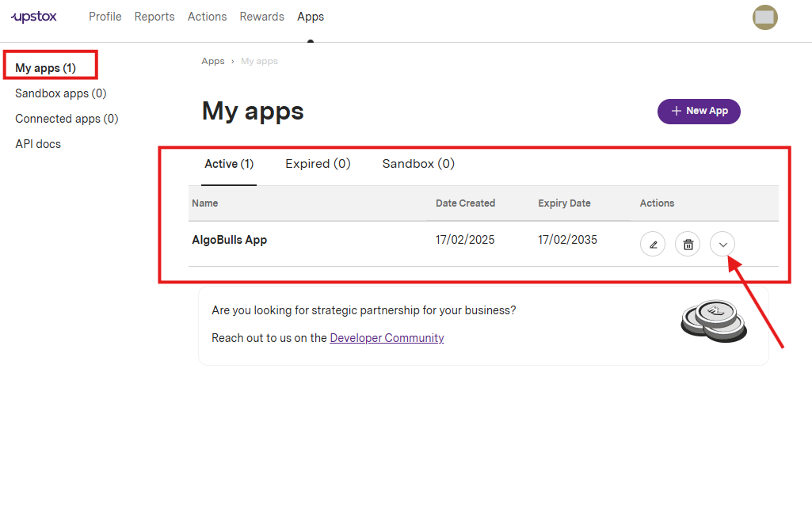812x528 pixels.
Task: Switch to the Expired (0) tab
Action: (318, 164)
